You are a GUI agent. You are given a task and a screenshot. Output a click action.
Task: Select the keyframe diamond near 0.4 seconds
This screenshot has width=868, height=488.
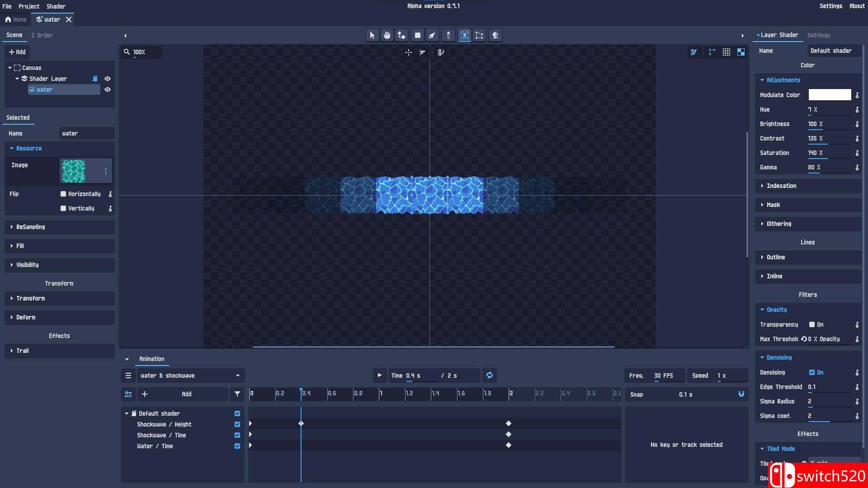[301, 423]
